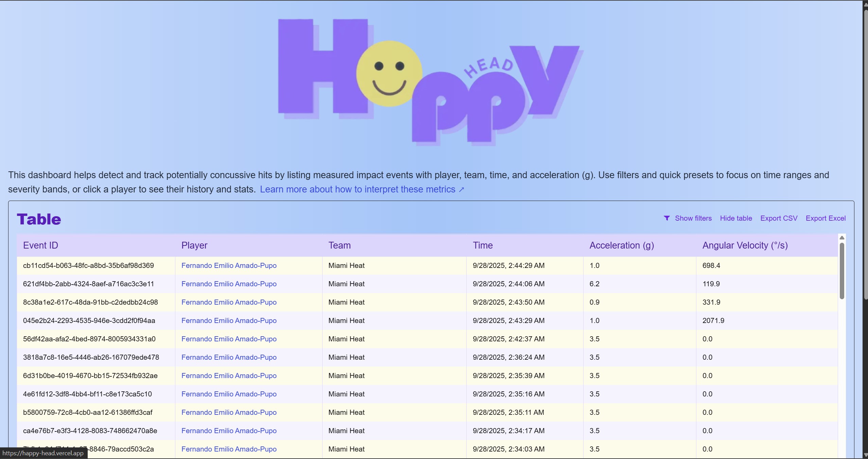This screenshot has height=459, width=868.
Task: Hide table using the toggle link
Action: point(736,218)
